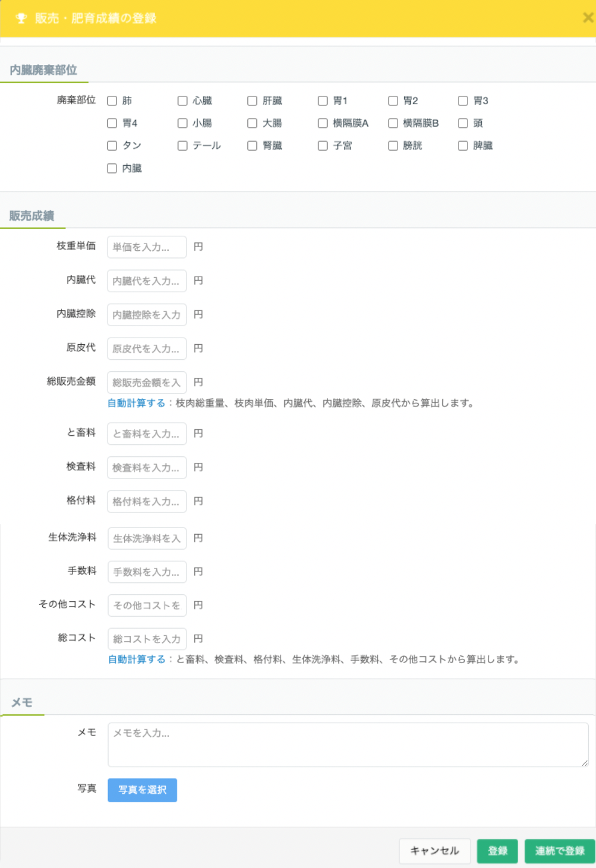This screenshot has width=596, height=868.
Task: Select the 内臓控除 input field
Action: (x=147, y=315)
